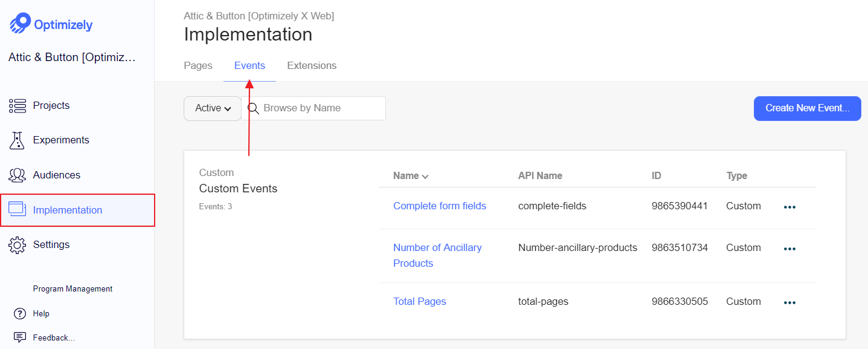Open more options for Number of Ancillary Products

[x=789, y=249]
